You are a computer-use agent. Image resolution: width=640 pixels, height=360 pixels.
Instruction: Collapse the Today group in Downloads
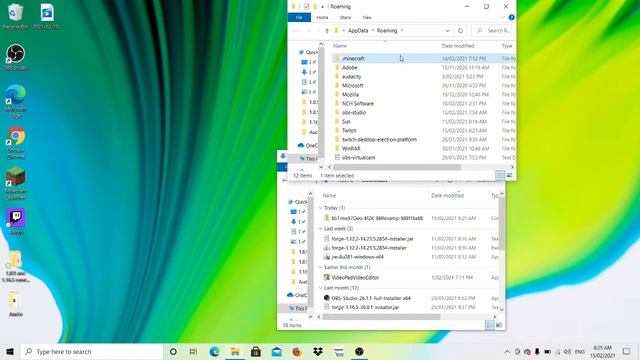pos(320,208)
